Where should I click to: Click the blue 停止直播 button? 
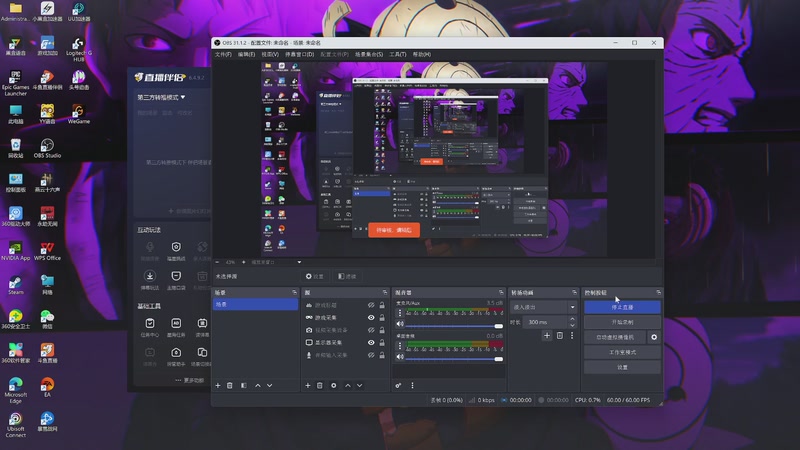click(622, 307)
